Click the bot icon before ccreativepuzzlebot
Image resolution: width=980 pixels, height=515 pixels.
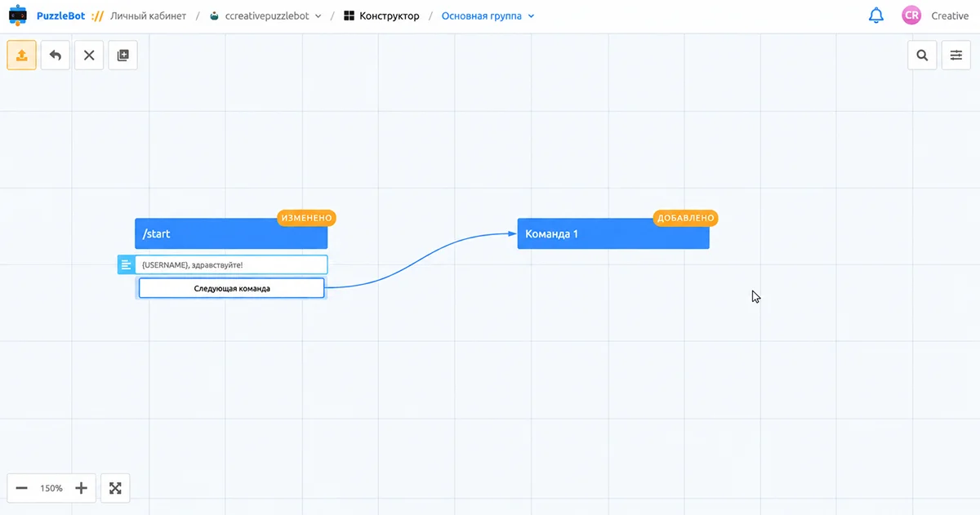[x=214, y=16]
